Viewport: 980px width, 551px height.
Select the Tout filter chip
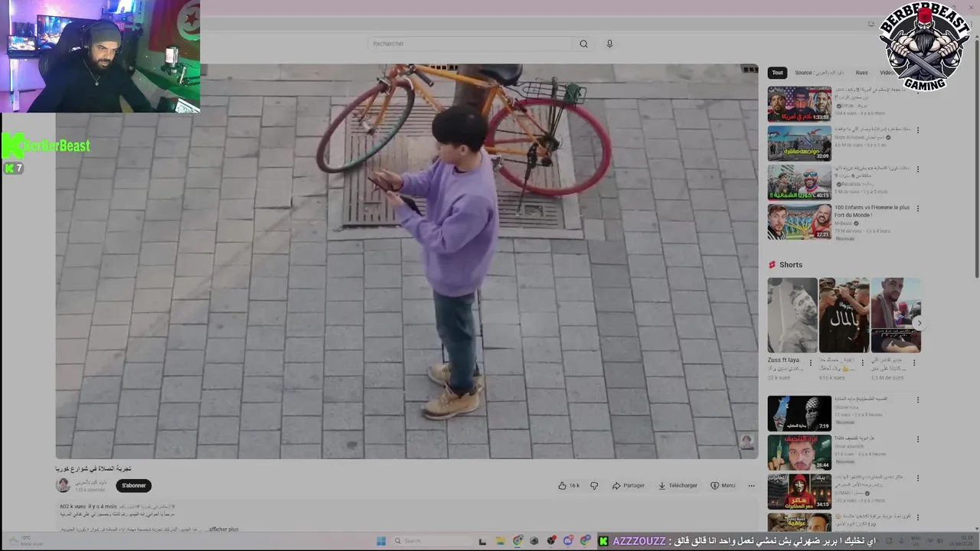tap(777, 73)
